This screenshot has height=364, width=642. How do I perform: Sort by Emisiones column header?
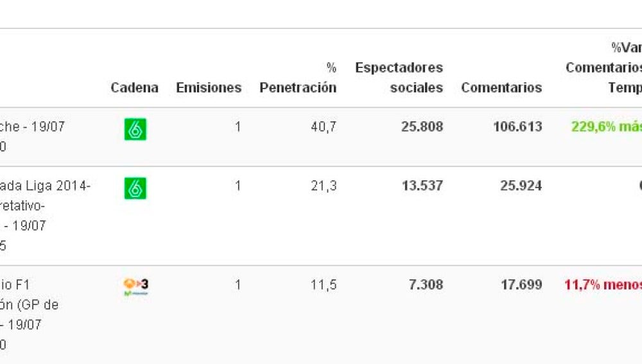point(209,87)
